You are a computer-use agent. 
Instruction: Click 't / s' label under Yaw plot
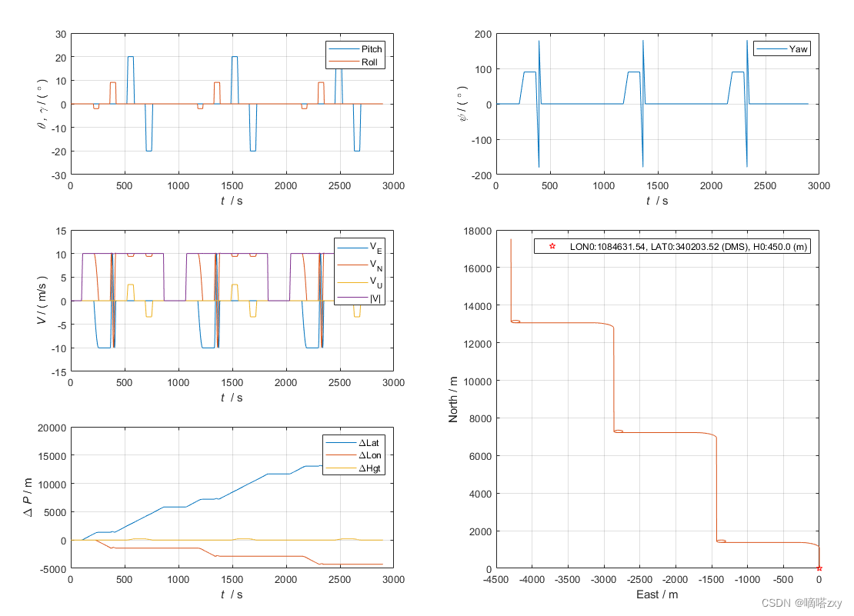click(x=657, y=201)
